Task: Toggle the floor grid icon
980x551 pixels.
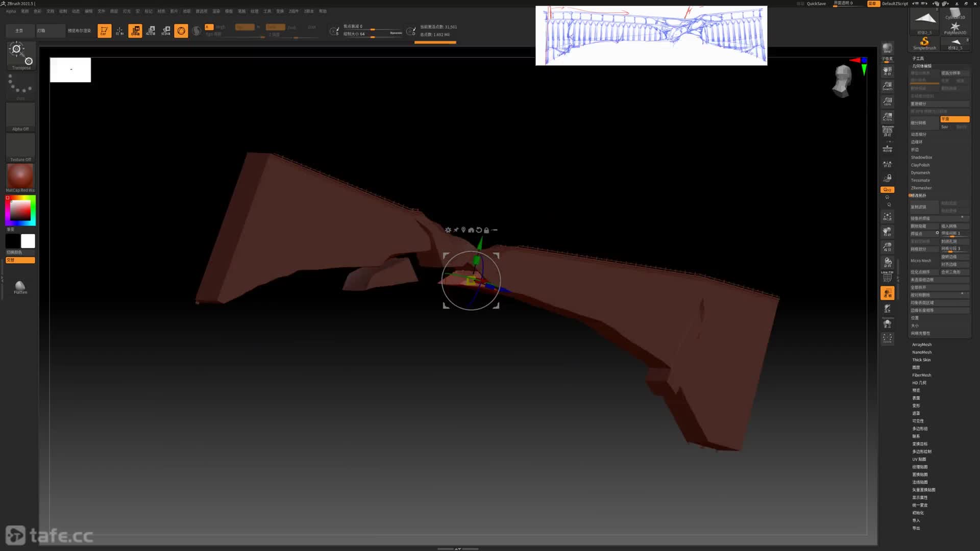Action: (x=888, y=148)
